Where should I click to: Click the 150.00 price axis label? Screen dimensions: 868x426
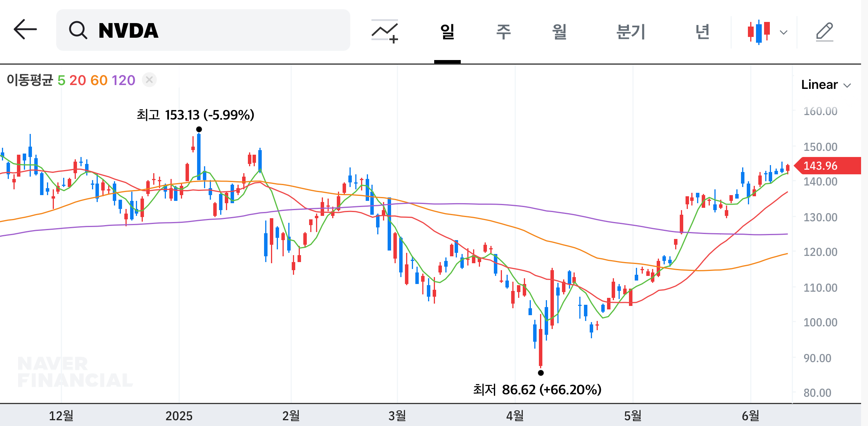click(820, 147)
